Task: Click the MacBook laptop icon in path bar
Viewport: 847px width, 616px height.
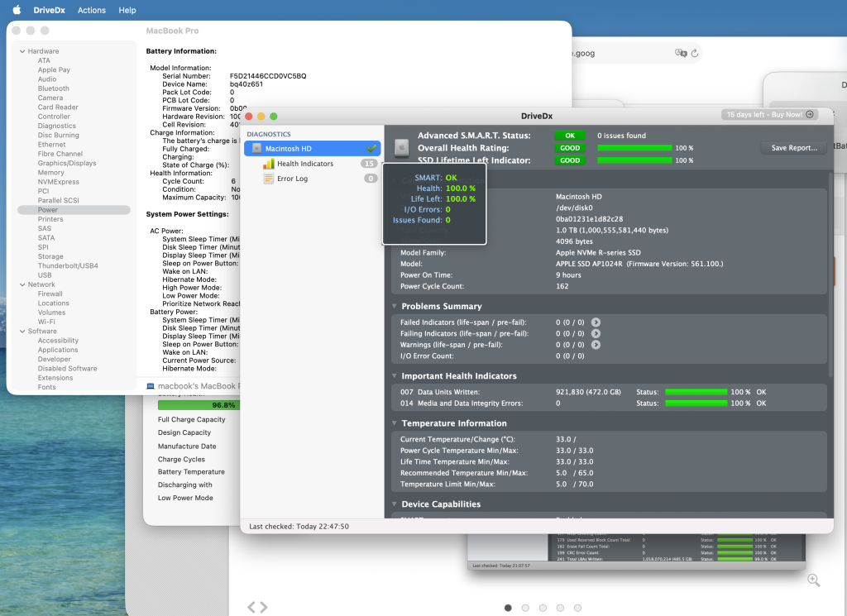Action: 151,386
